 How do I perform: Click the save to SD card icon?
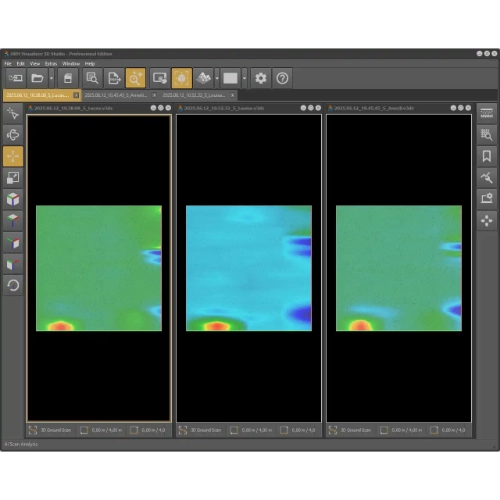pyautogui.click(x=68, y=78)
